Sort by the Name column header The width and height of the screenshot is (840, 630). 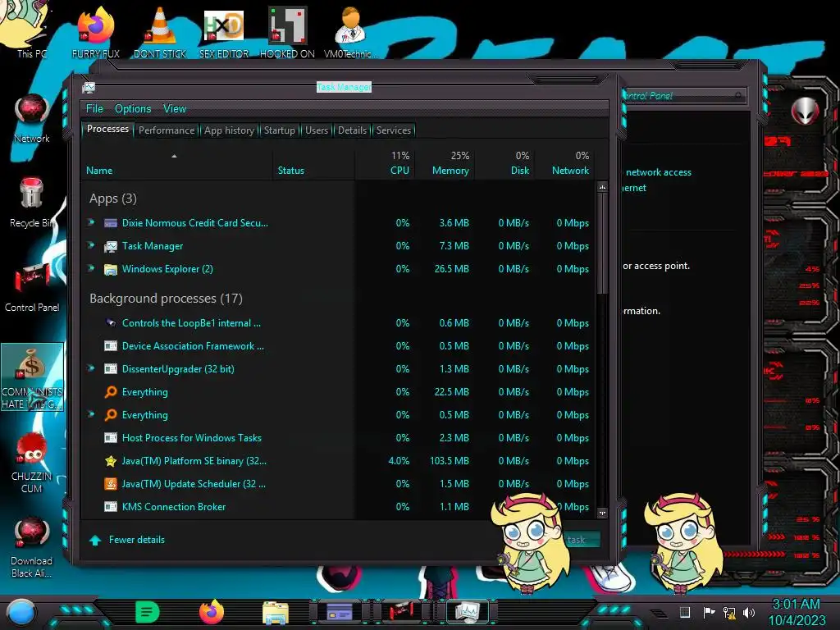(177, 164)
